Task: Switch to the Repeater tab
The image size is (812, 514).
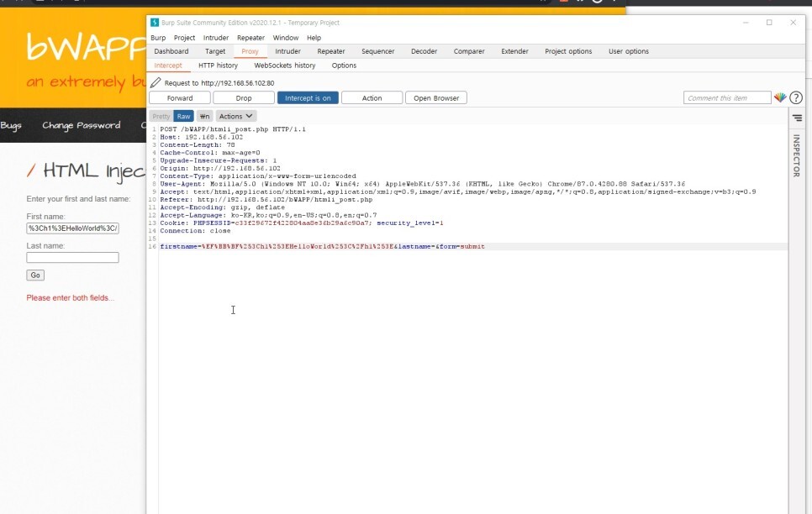Action: (331, 51)
